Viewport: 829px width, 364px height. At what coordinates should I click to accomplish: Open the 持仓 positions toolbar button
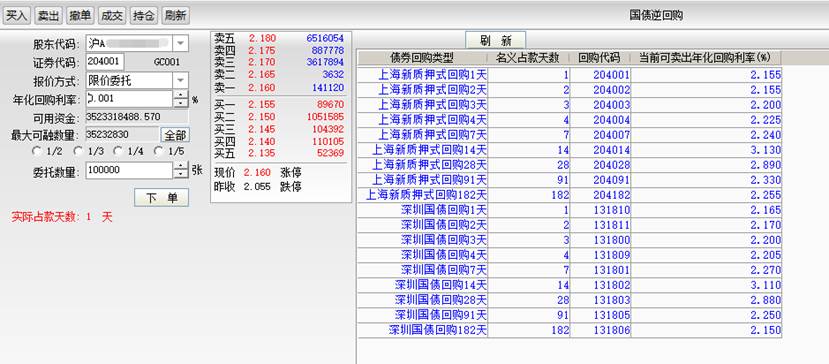pyautogui.click(x=144, y=16)
